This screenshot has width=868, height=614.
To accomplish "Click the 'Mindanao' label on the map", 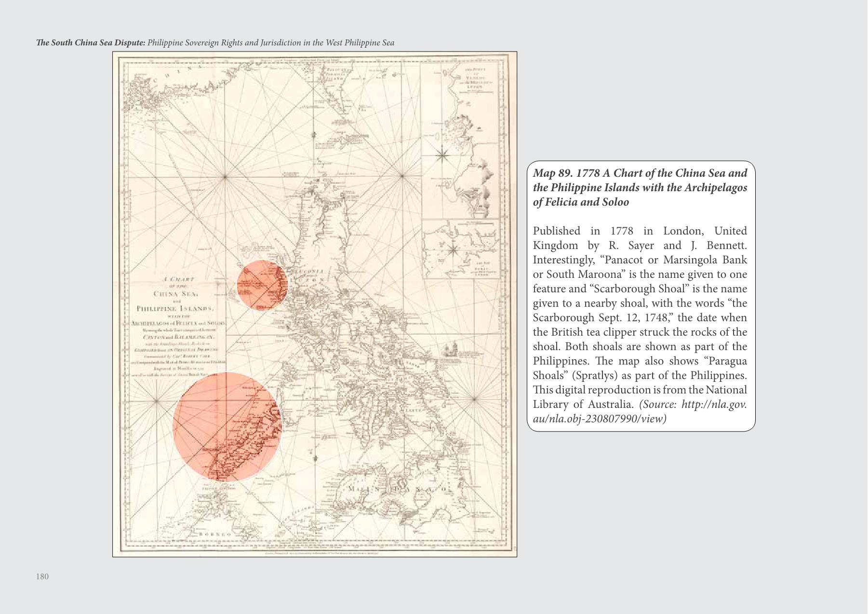I will coord(398,489).
